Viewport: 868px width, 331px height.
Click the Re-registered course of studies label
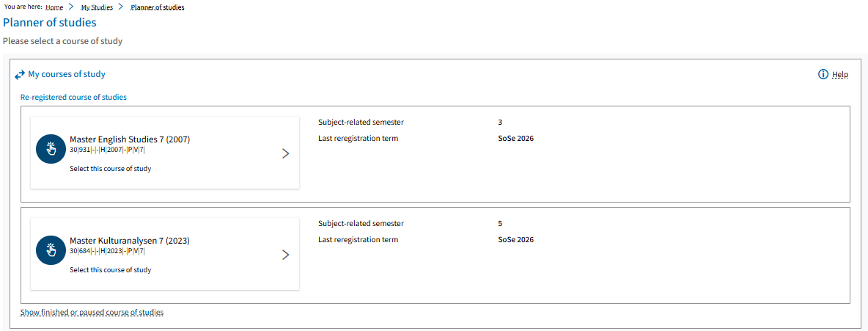73,97
